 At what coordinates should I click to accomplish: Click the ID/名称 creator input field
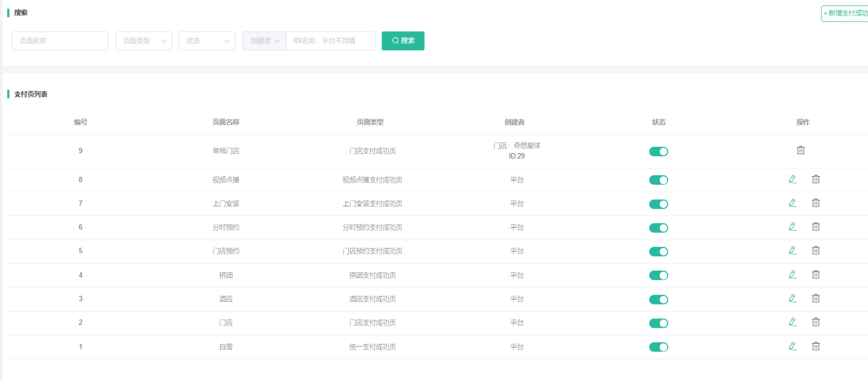pos(330,41)
